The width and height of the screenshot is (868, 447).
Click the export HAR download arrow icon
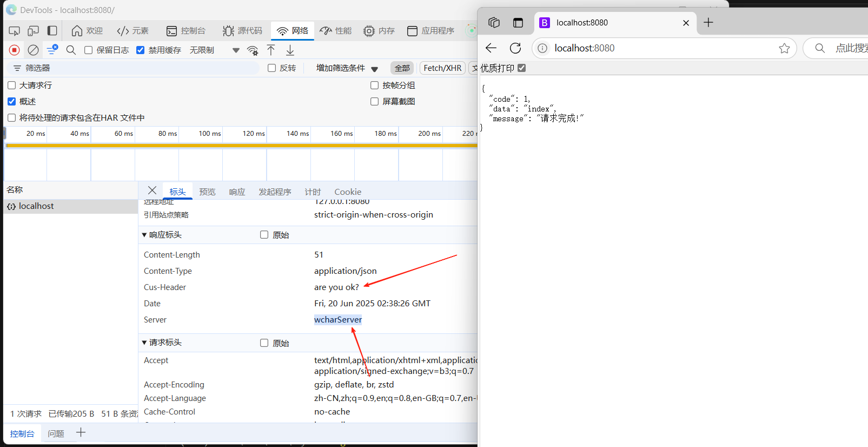[x=290, y=50]
